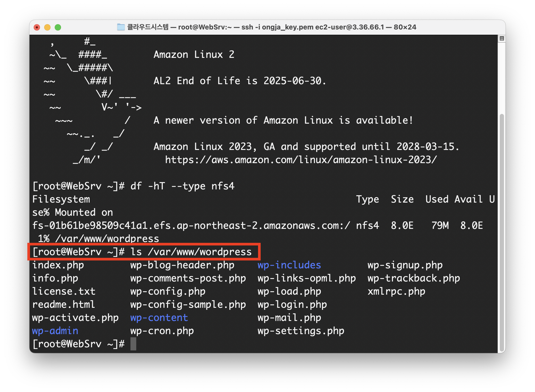Click the EFS filesystem hostname text
Screen dimensions: 535x392
click(191, 226)
